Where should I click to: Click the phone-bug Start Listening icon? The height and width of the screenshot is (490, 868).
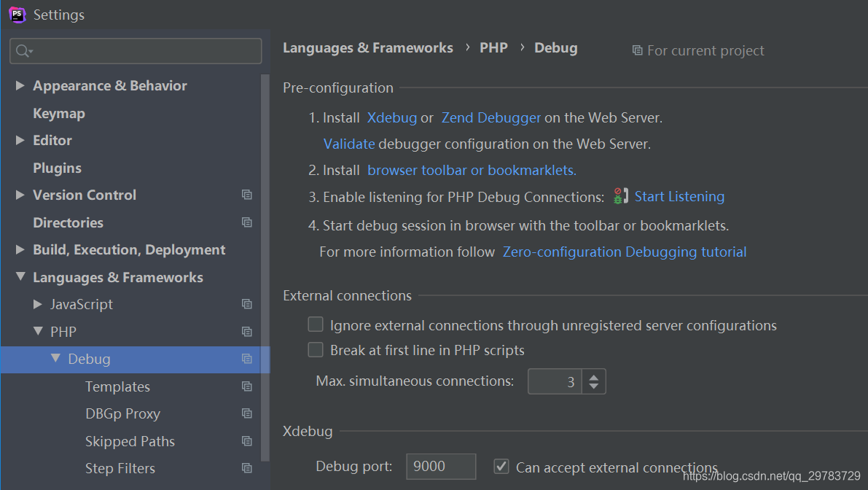[x=620, y=196]
